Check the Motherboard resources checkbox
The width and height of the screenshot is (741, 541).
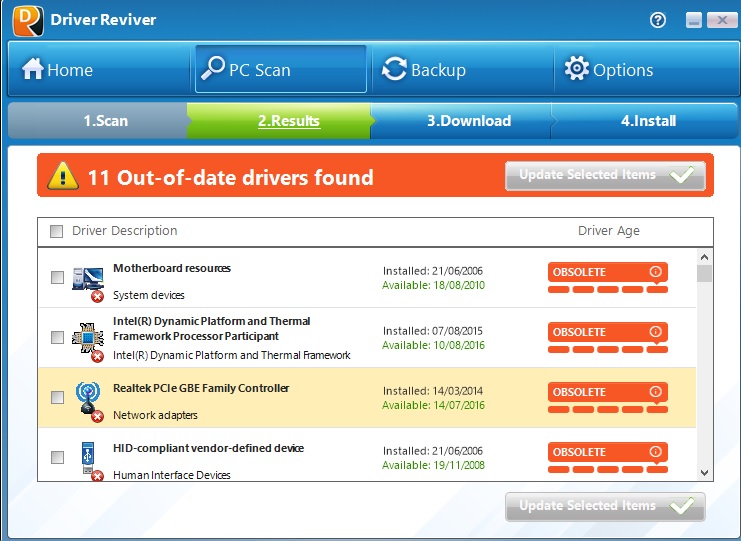click(x=57, y=277)
